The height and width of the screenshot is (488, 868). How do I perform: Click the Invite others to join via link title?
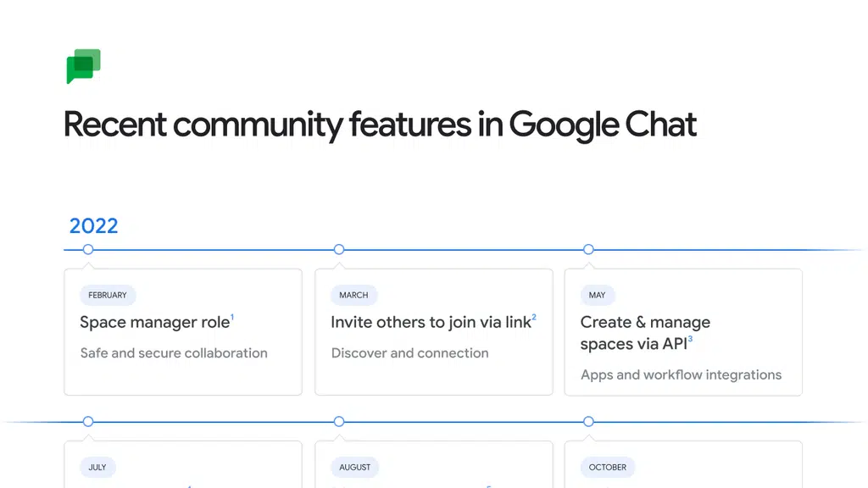point(431,323)
